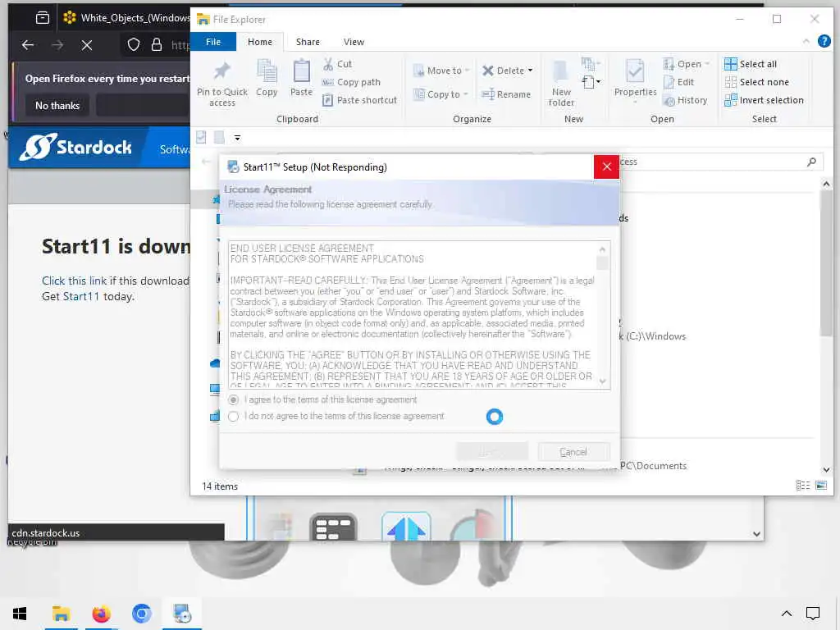Click Select all in the ribbon
The width and height of the screenshot is (840, 630).
[751, 64]
